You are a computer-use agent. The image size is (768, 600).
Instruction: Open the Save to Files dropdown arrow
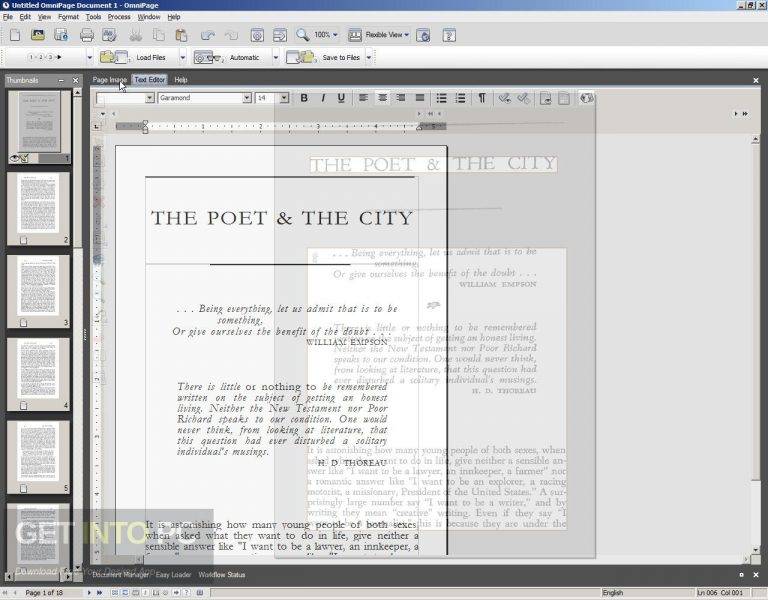pyautogui.click(x=369, y=57)
